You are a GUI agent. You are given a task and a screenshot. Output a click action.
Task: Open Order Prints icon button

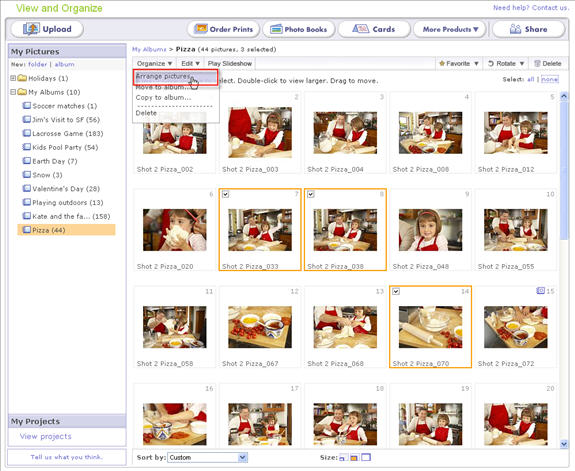201,29
